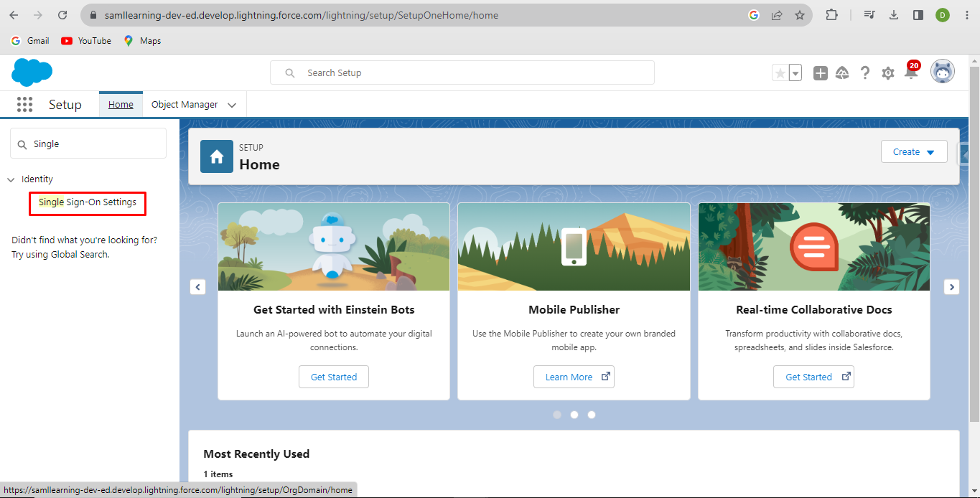This screenshot has width=980, height=498.
Task: Open Chrome extensions puzzle icon
Action: (832, 14)
